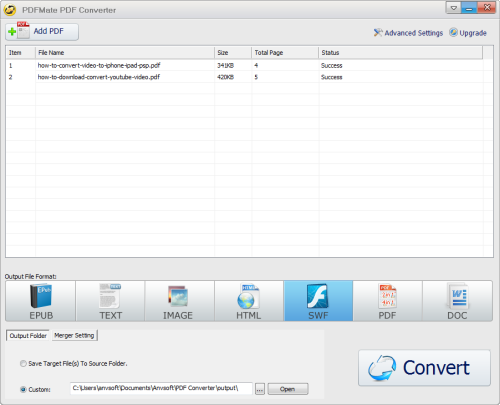Open the output folder
This screenshot has height=405, width=500.
click(x=288, y=389)
